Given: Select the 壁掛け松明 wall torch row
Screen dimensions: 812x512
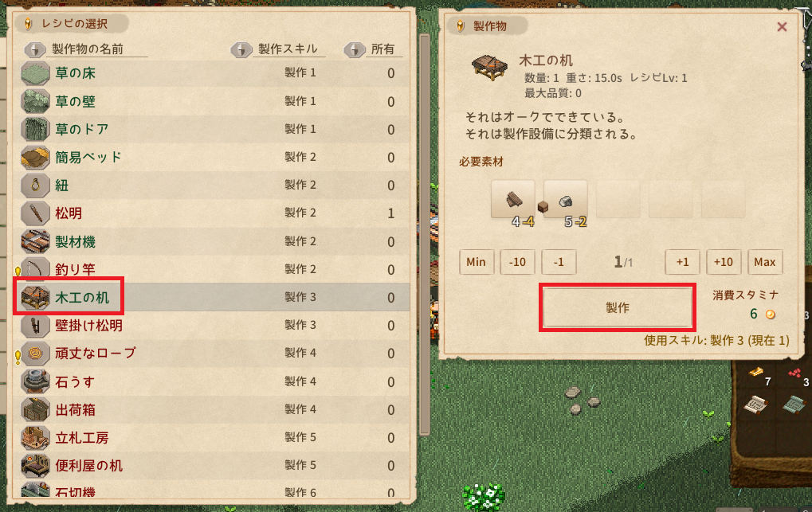Looking at the screenshot, I should (212, 326).
